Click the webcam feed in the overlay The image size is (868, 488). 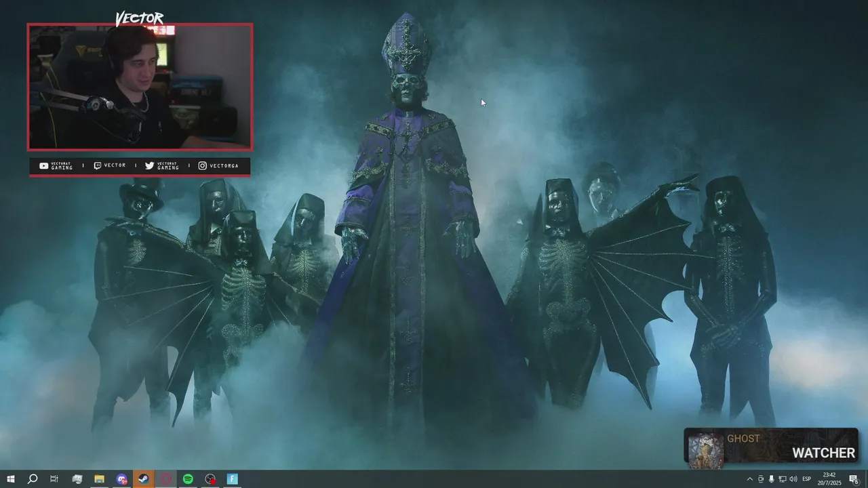pyautogui.click(x=140, y=87)
